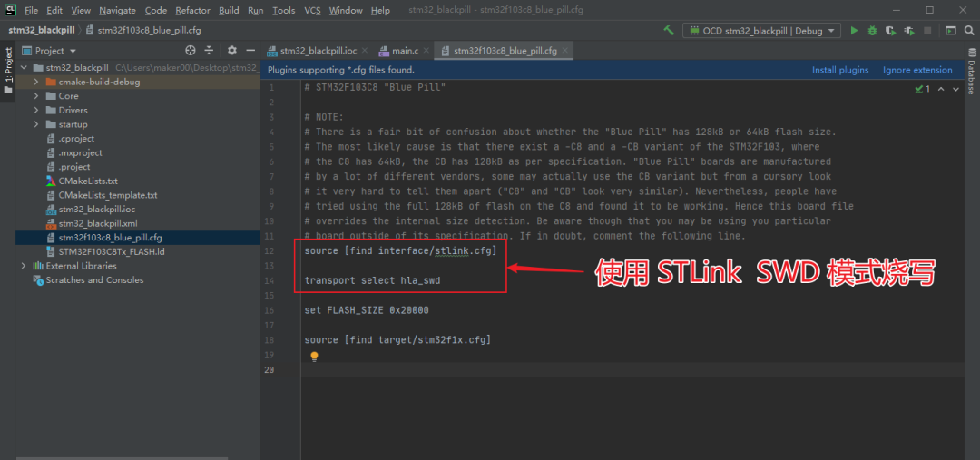Open the Build menu
The height and width of the screenshot is (460, 980).
point(229,11)
